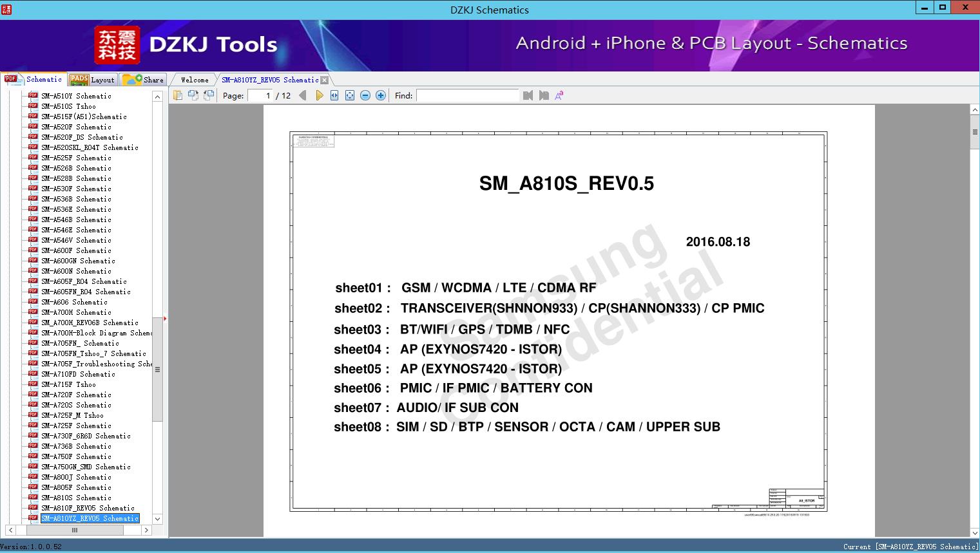
Task: Close the SM-A810YZ_REV05 Schematic tab
Action: point(325,80)
